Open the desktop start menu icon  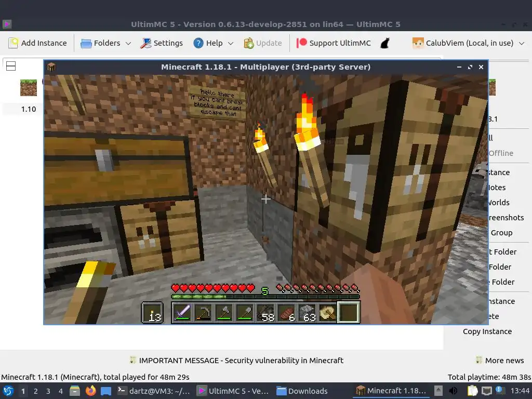(8, 391)
